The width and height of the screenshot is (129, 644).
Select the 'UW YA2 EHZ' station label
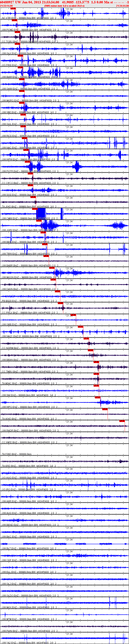(9, 642)
